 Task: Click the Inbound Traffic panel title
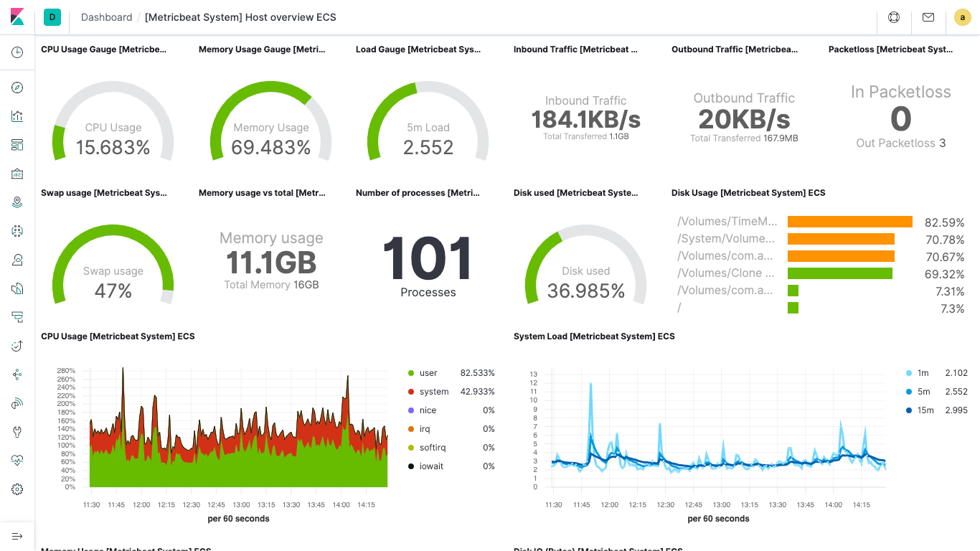[576, 50]
